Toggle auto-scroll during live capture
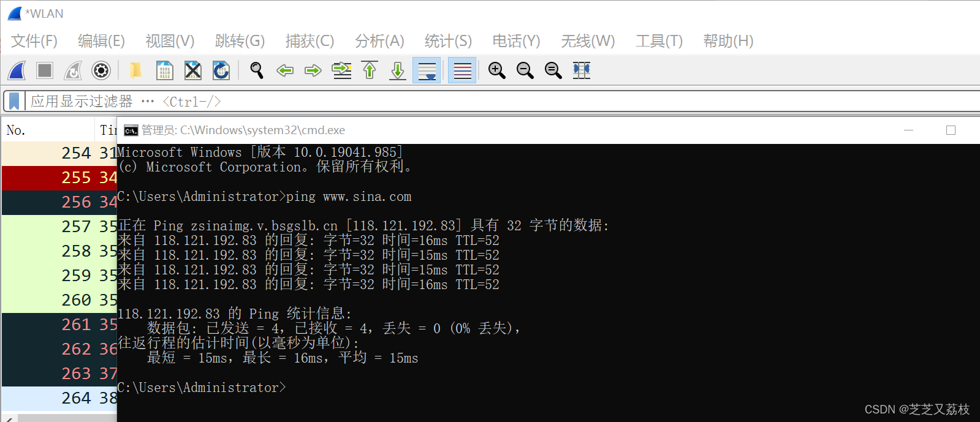980x422 pixels. pos(427,70)
